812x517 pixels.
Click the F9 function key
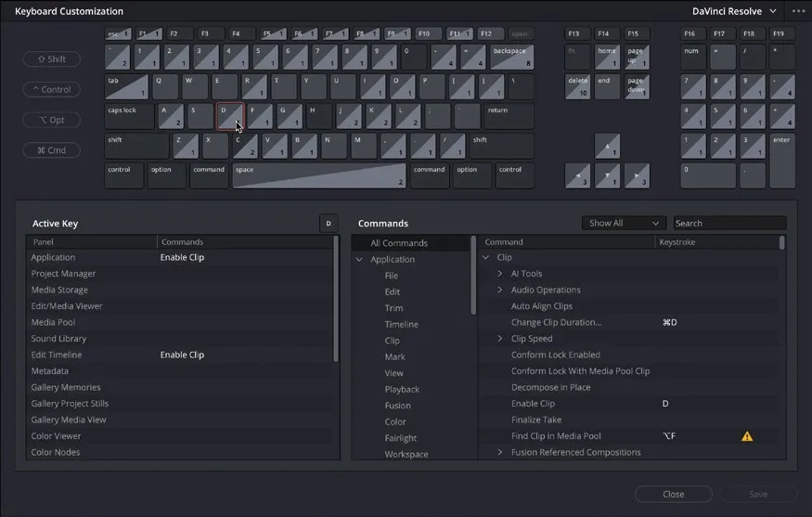(397, 33)
